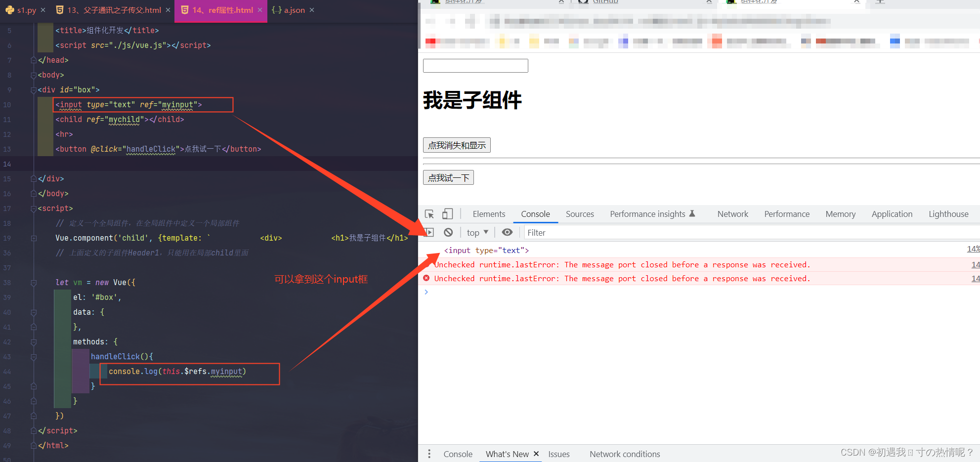Place cursor on console.log(this.$refs.myinput) line
Image resolution: width=980 pixels, height=462 pixels.
177,371
